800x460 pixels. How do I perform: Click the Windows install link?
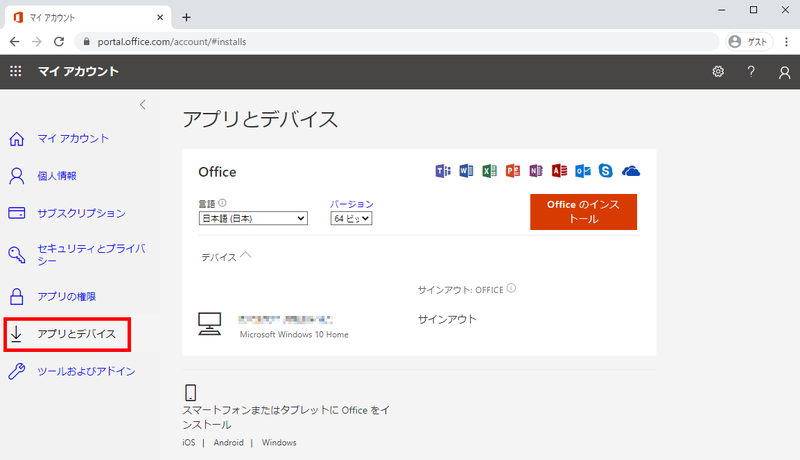coord(279,443)
